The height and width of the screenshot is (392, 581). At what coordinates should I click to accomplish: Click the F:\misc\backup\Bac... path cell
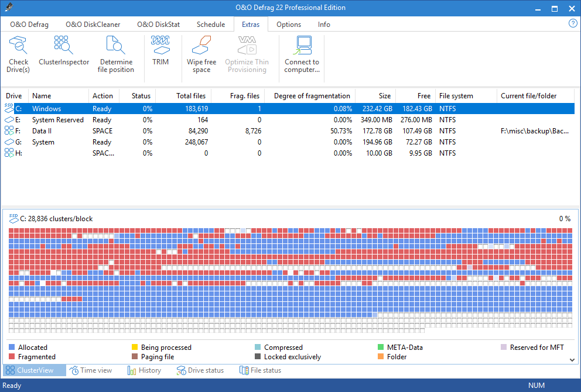click(x=535, y=130)
